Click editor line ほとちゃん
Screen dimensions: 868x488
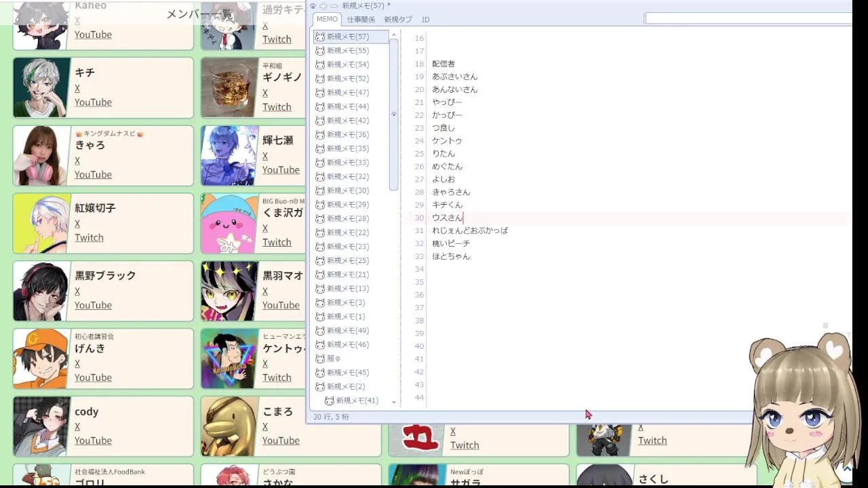pyautogui.click(x=451, y=256)
